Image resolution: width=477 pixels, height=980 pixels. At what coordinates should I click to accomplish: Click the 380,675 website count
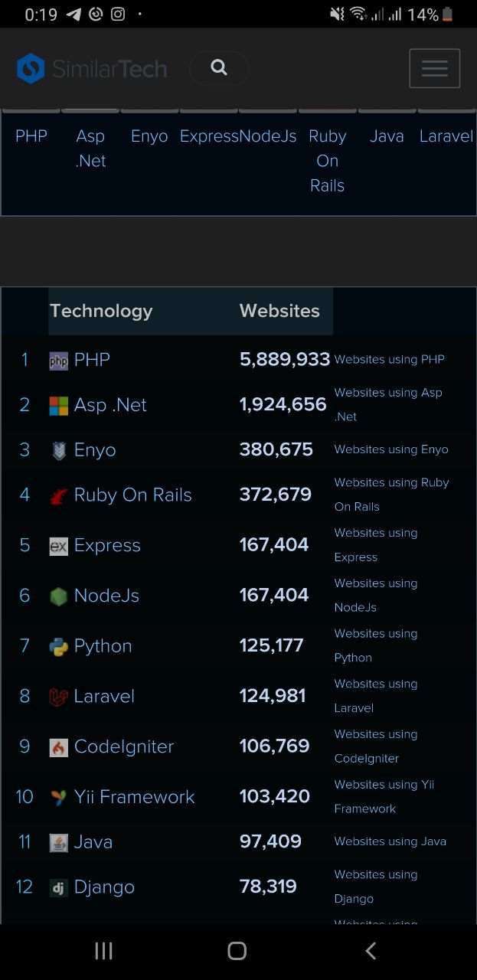276,449
